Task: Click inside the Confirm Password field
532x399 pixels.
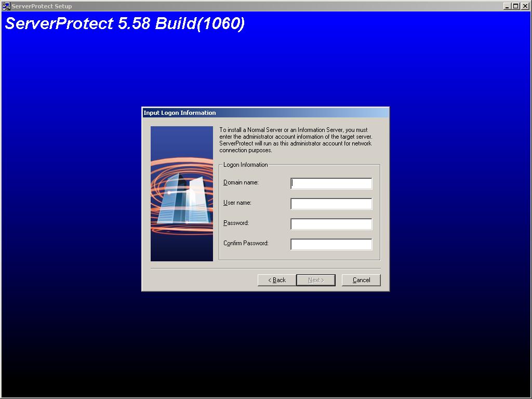Action: [331, 244]
